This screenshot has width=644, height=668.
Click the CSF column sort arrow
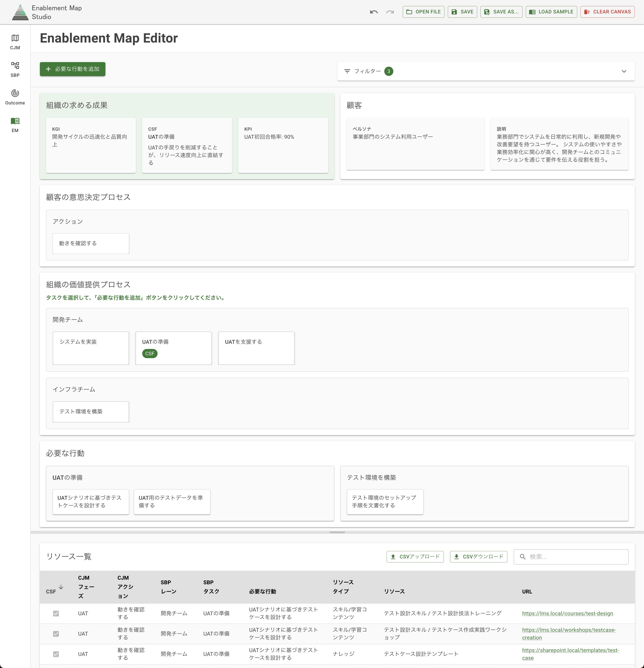[x=61, y=587]
